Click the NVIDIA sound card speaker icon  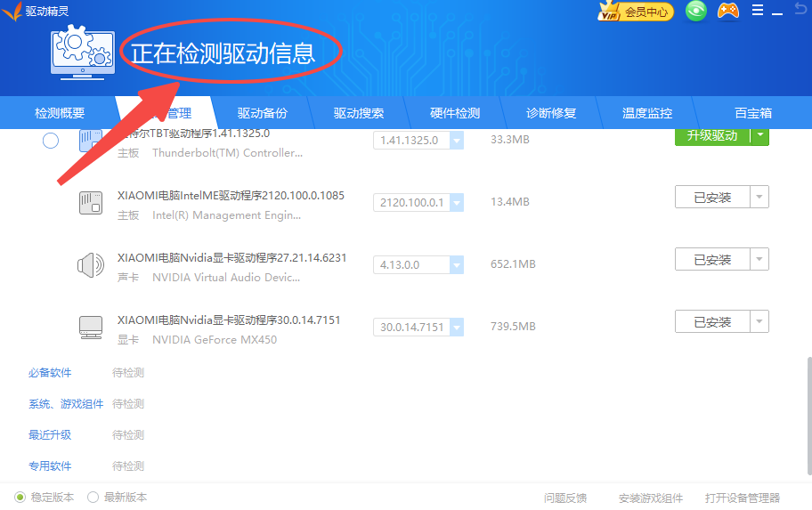[91, 264]
